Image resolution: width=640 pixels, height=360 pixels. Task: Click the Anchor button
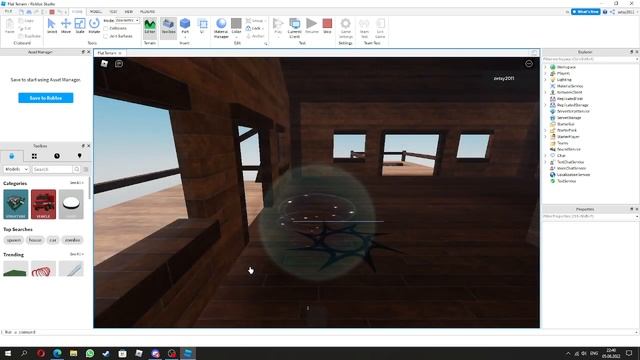point(255,36)
